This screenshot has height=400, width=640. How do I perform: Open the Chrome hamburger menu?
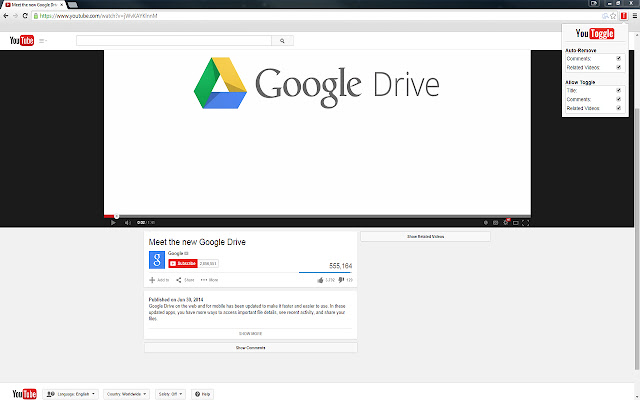(635, 16)
